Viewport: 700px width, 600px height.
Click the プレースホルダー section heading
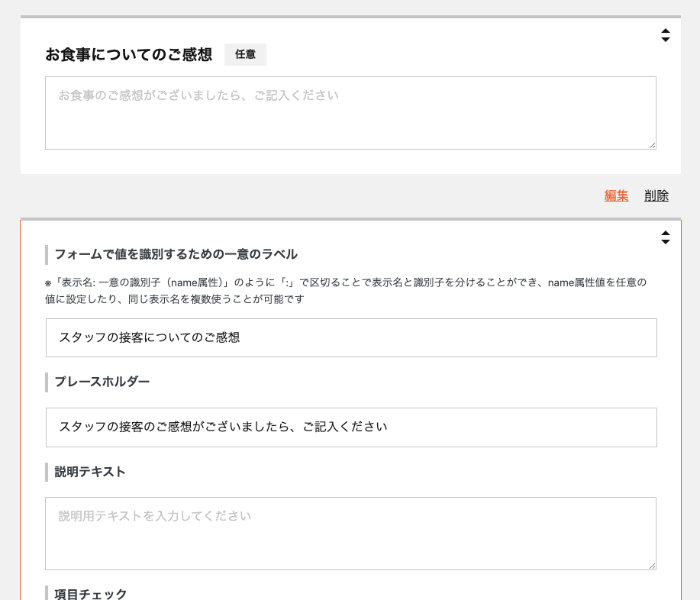(x=102, y=382)
